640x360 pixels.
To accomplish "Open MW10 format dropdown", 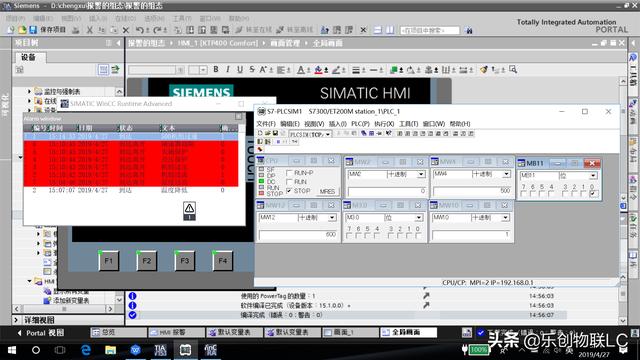I will [x=505, y=218].
